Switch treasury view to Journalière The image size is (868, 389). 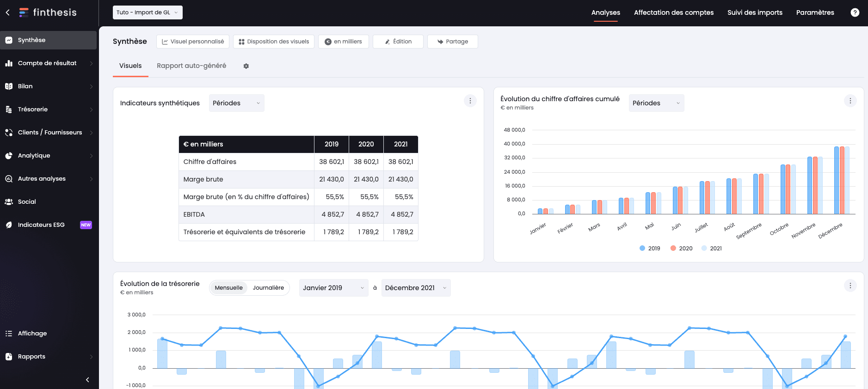(x=268, y=288)
